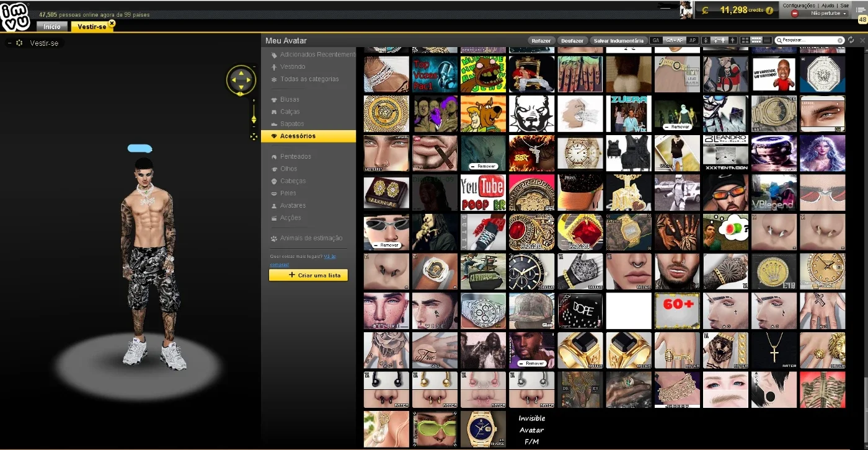Viewport: 868px width, 450px height.
Task: Click Salvar Indumentária button
Action: pos(618,41)
